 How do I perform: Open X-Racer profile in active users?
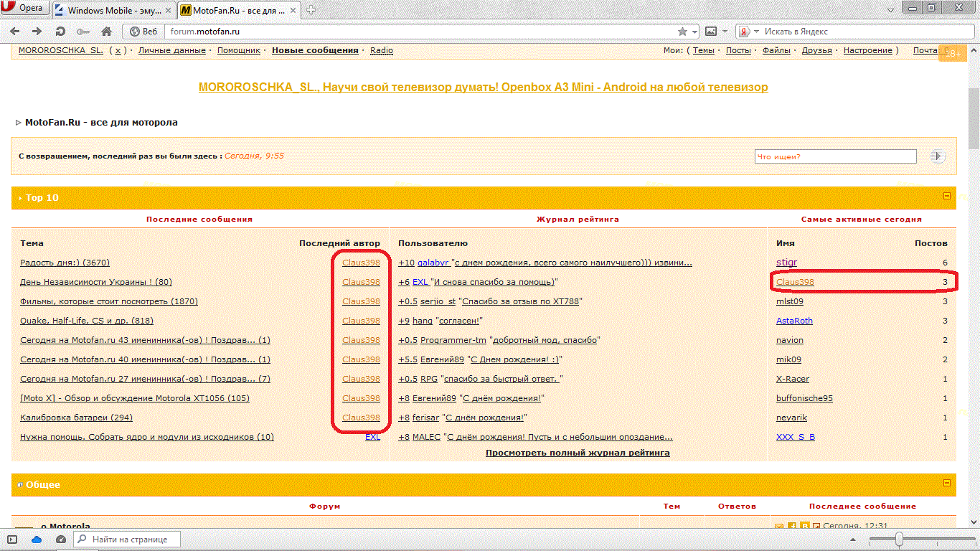793,379
